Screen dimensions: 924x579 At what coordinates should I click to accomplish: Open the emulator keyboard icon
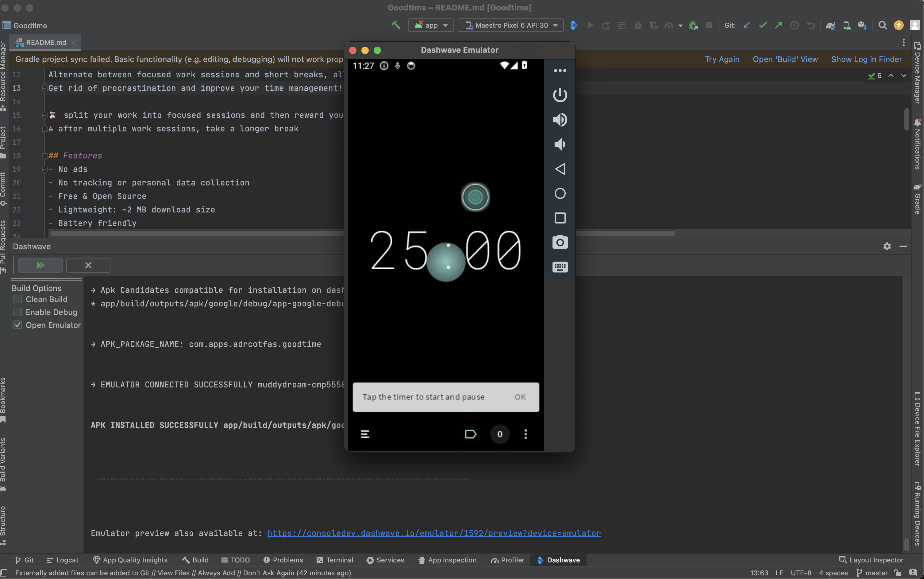click(x=560, y=267)
